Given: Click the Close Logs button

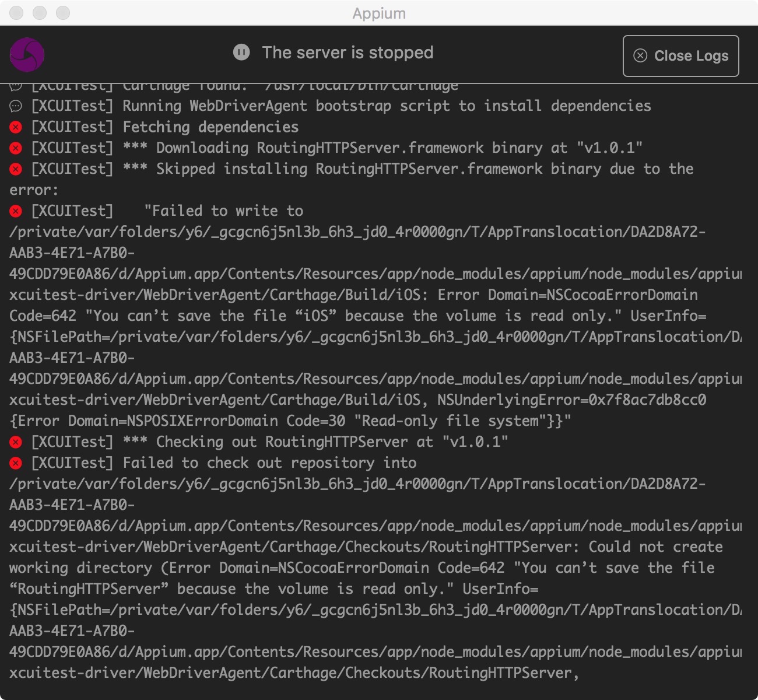Looking at the screenshot, I should coord(680,56).
